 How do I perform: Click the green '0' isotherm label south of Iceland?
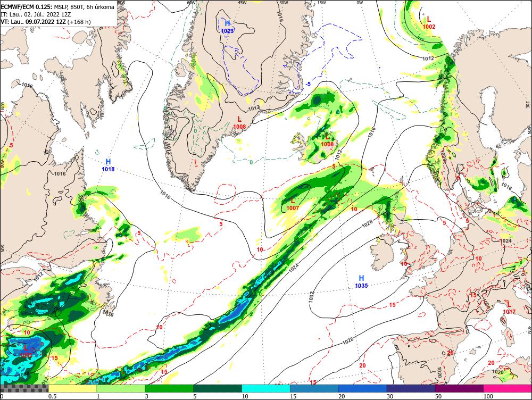coord(251,163)
